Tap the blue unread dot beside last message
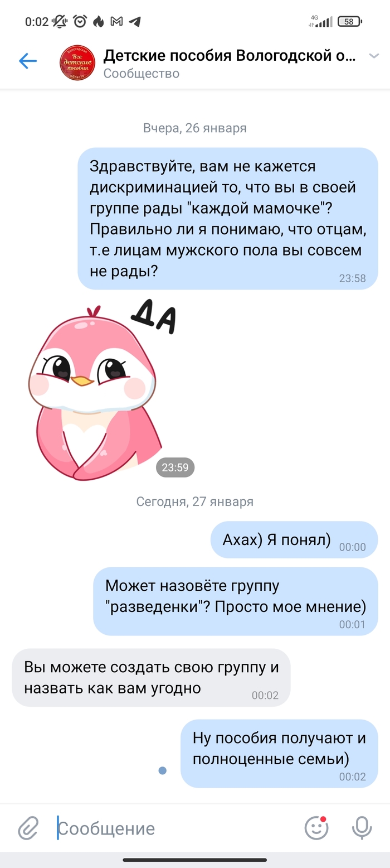 [162, 770]
